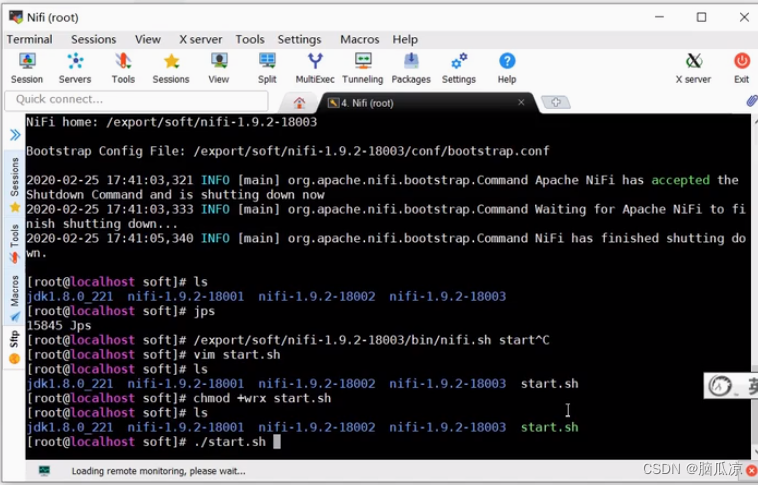Click the './start.sh' prompt command
The image size is (758, 485).
[230, 441]
